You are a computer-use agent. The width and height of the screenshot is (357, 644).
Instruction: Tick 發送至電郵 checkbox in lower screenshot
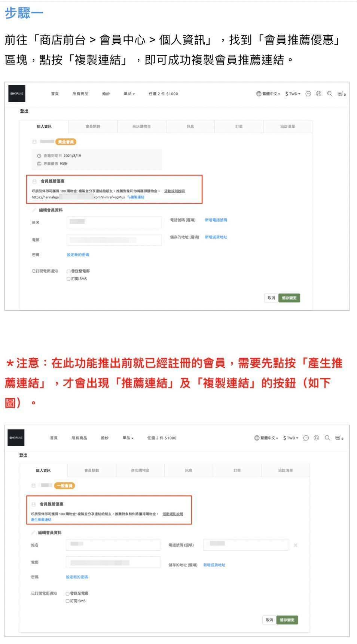point(67,593)
